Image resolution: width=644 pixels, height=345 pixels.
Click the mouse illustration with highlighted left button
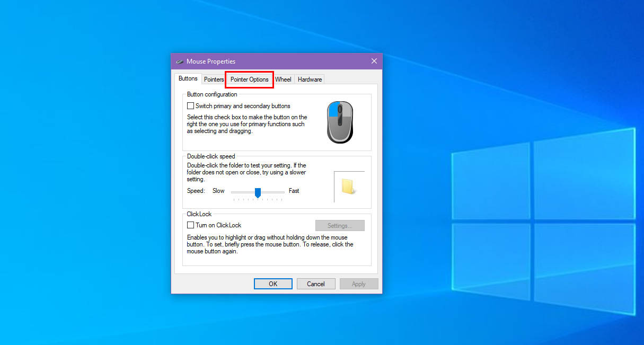coord(340,122)
